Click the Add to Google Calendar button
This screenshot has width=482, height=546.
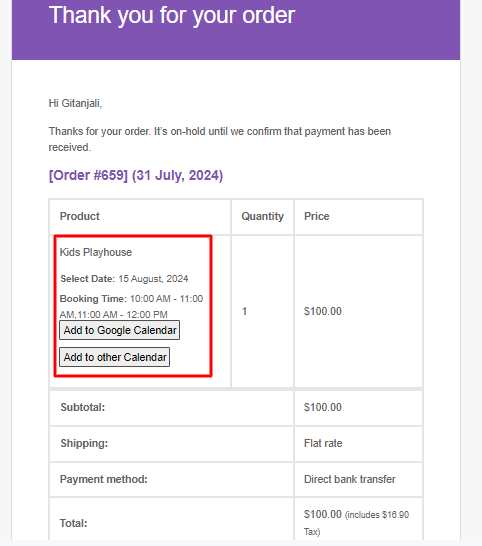119,330
